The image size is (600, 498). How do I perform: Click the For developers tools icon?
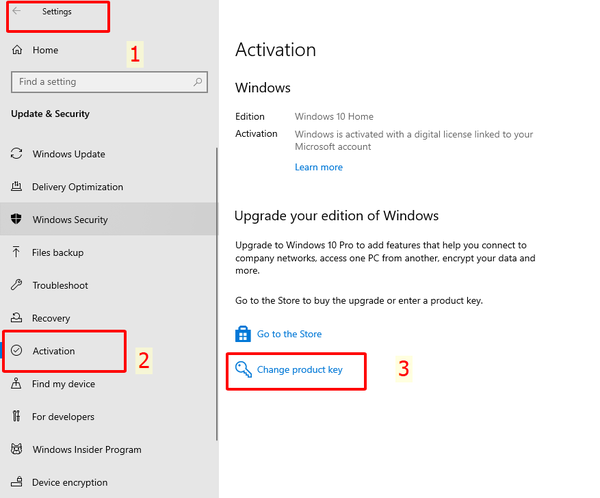click(x=16, y=416)
